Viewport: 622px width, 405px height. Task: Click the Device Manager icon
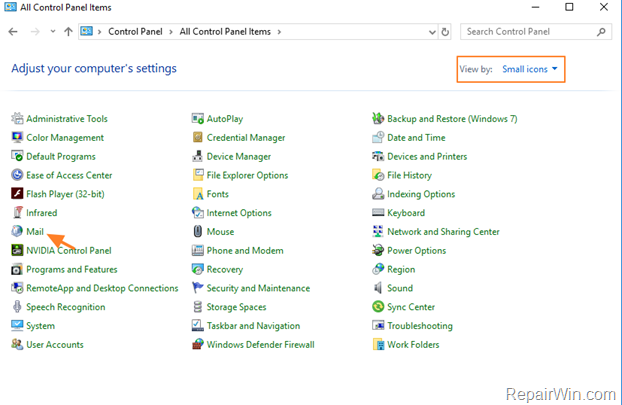coord(198,156)
